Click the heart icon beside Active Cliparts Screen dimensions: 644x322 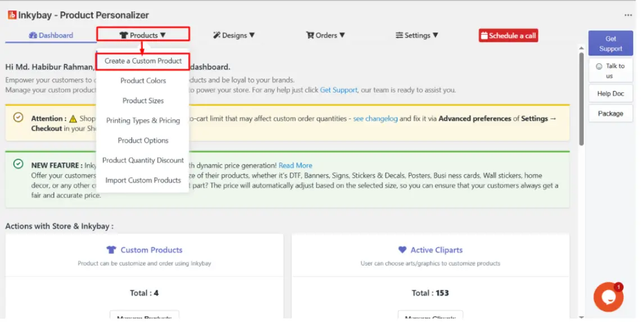tap(402, 250)
